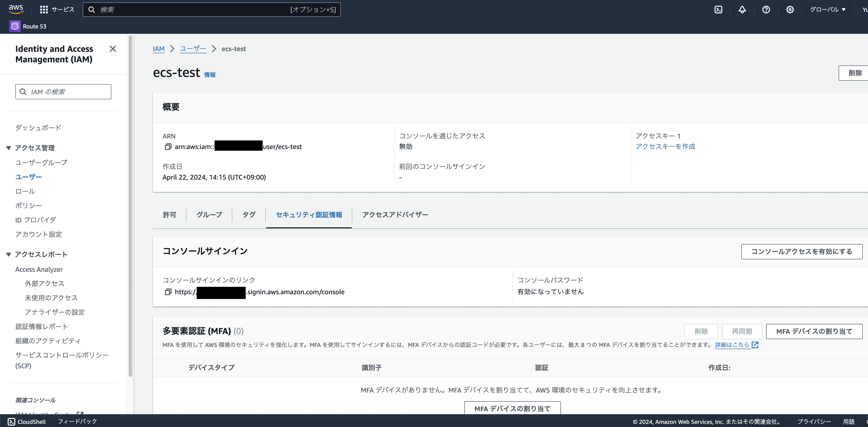The image size is (868, 427).
Task: Click the external link icon beside 詳細はこちら
Action: (x=755, y=345)
